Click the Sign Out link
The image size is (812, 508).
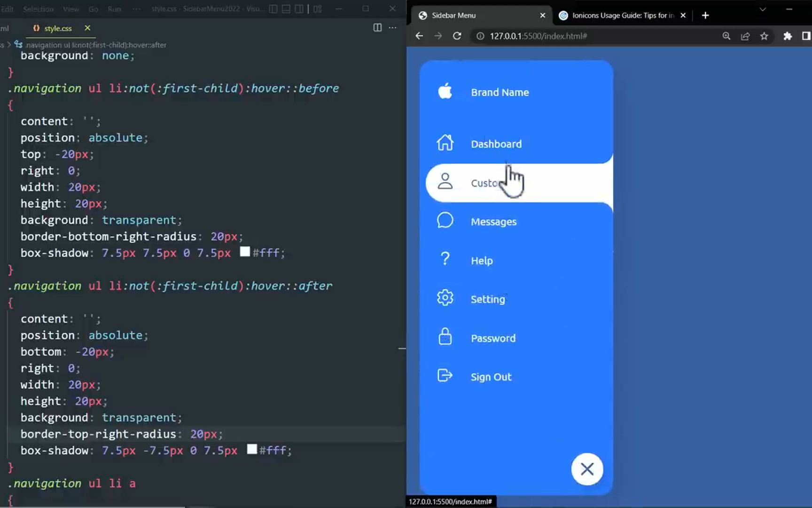pyautogui.click(x=491, y=377)
